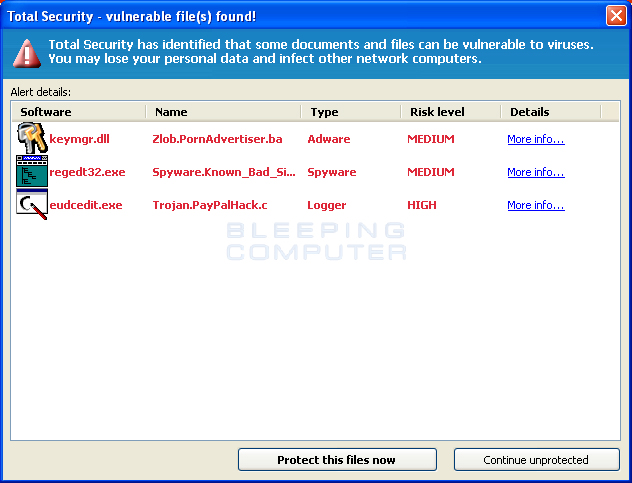Click Spyware.Known_Bad_Si... threat name
The height and width of the screenshot is (483, 632).
[224, 172]
